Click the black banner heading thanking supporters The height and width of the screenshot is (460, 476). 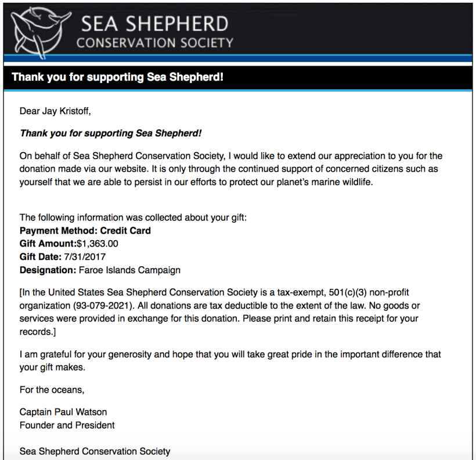tap(118, 77)
